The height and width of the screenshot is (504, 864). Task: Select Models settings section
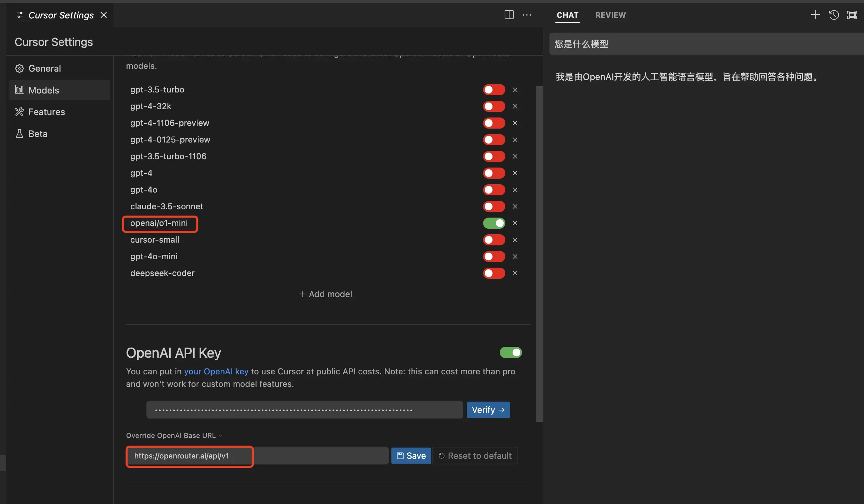[59, 90]
